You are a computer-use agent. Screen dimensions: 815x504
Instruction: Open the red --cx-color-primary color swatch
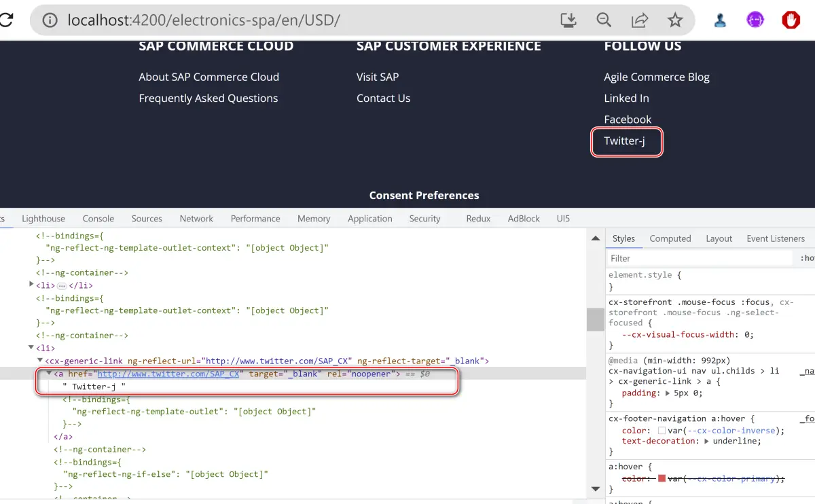[662, 478]
